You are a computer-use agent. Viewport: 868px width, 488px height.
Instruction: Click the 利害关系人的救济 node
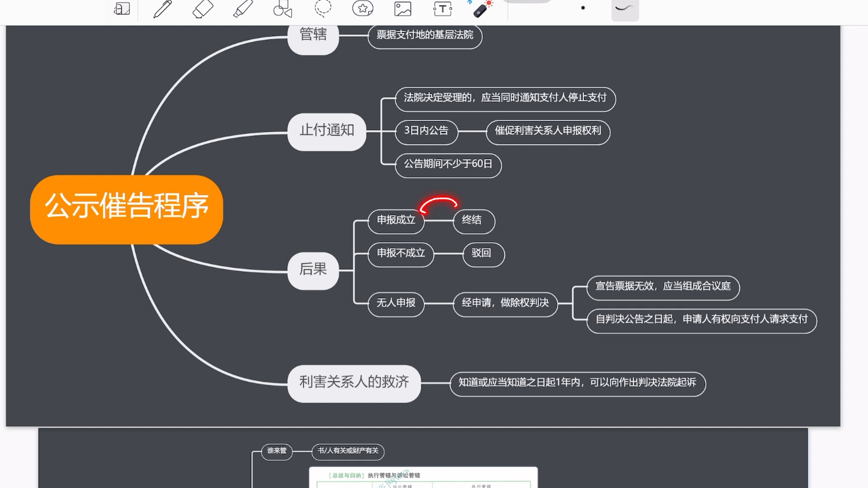pyautogui.click(x=354, y=383)
